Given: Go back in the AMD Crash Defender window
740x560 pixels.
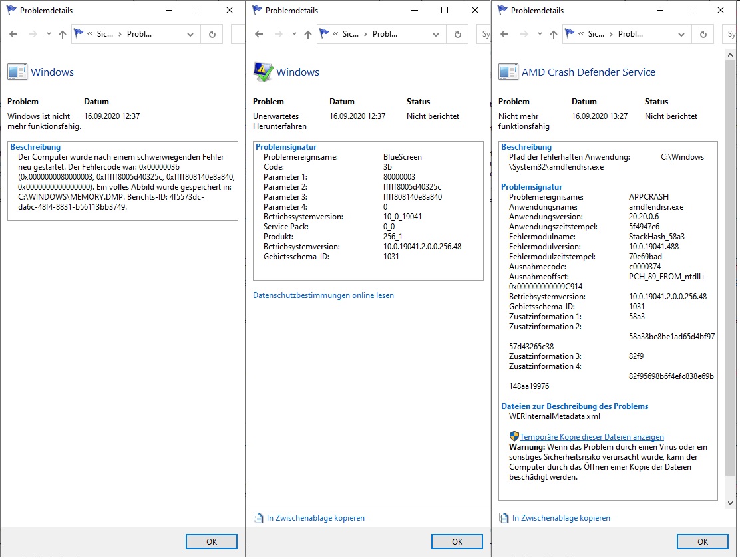Looking at the screenshot, I should [504, 34].
